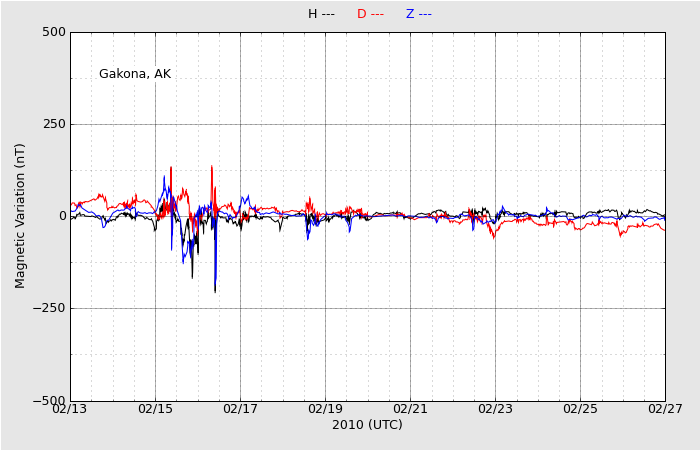The width and height of the screenshot is (700, 450).
Task: Click the blue Z legend entry
Action: coord(418,14)
